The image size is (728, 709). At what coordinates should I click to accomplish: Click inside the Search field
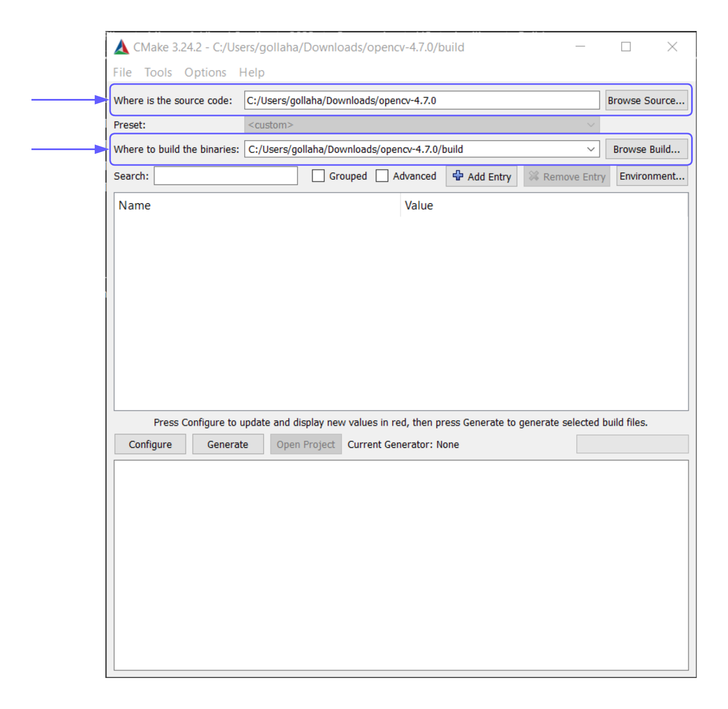pyautogui.click(x=225, y=176)
